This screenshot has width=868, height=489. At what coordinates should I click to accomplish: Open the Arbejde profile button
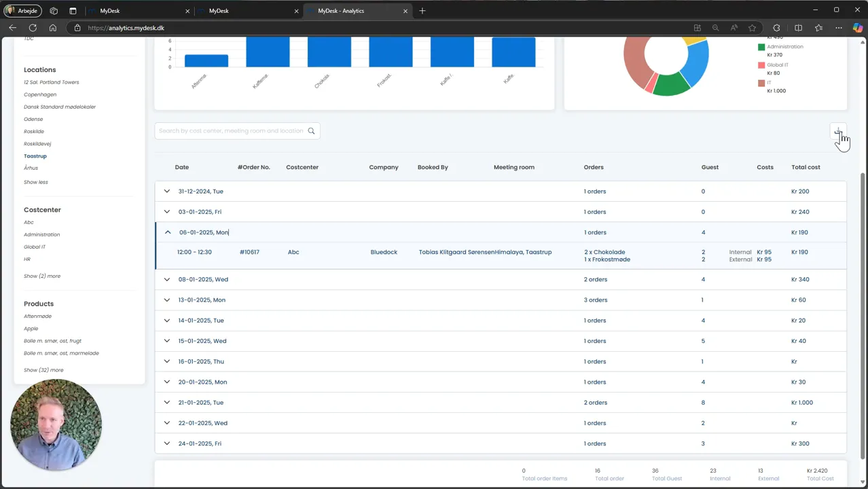pos(22,11)
